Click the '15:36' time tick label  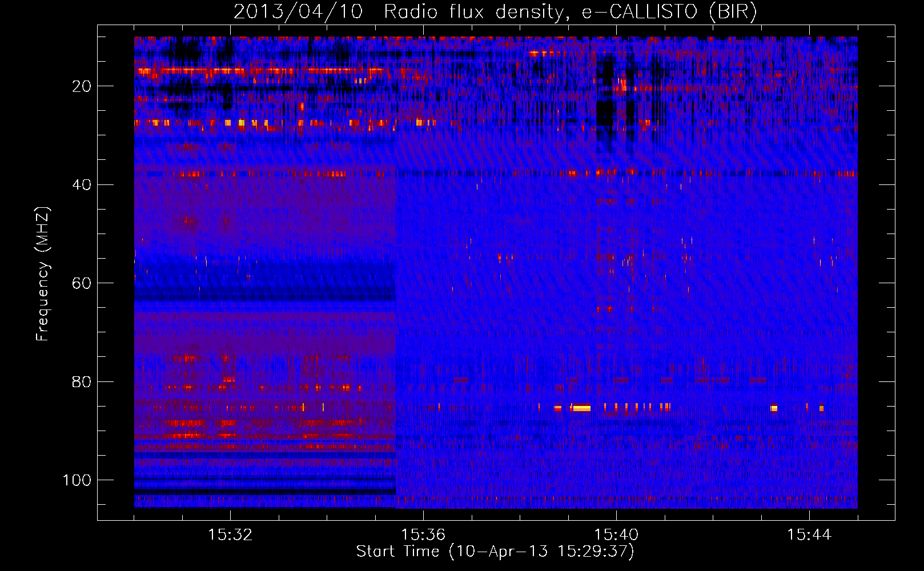pos(423,534)
